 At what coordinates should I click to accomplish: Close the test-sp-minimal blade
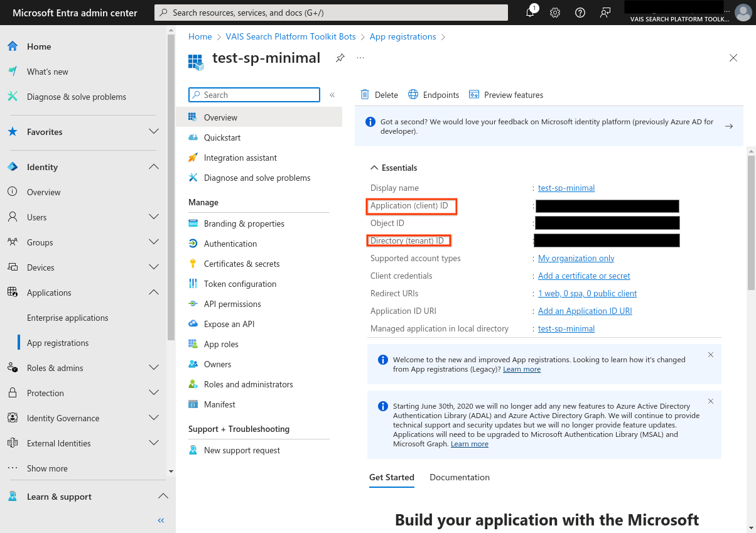733,58
